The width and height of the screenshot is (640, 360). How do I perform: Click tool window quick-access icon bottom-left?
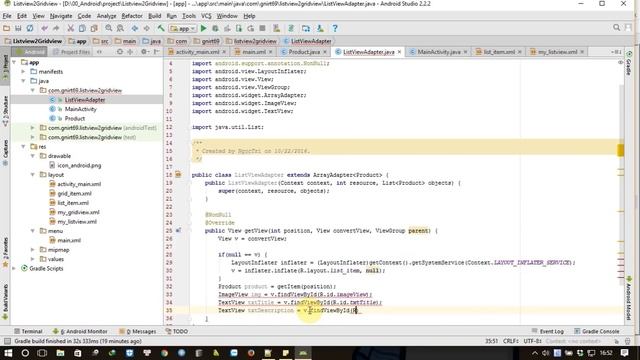click(x=7, y=341)
